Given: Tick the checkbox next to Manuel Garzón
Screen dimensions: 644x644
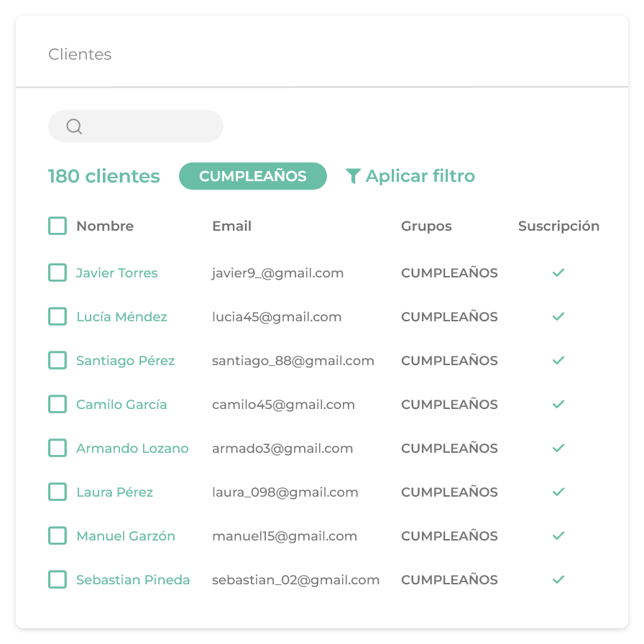Looking at the screenshot, I should pos(57,536).
